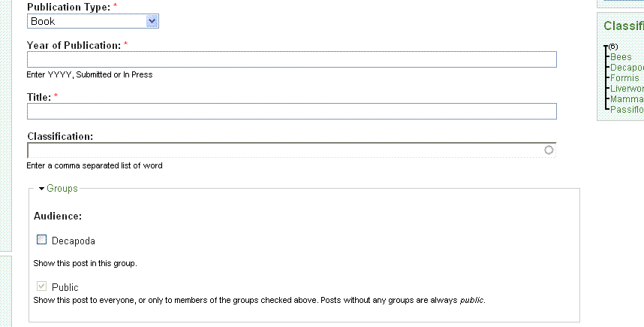
Task: Select the Book publication type box
Action: tap(93, 21)
